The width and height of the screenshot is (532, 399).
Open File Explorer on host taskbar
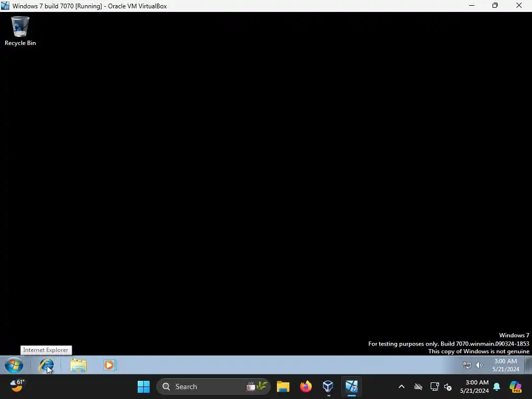pyautogui.click(x=283, y=387)
